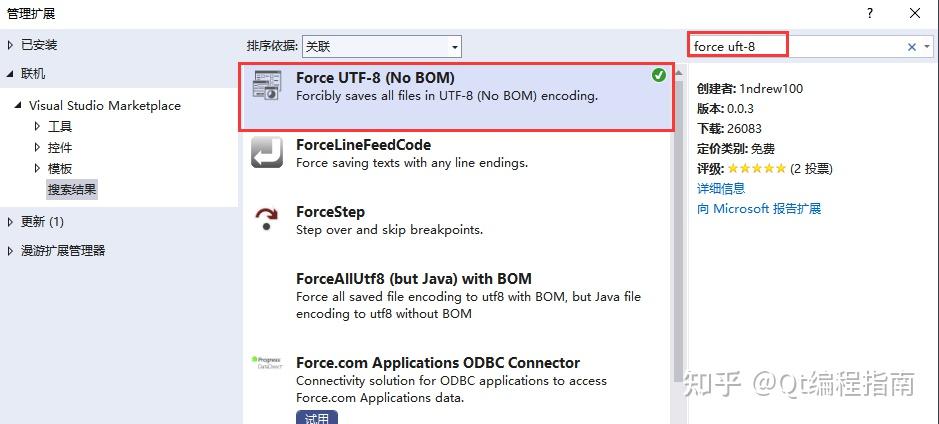Expand the 控件 category
The width and height of the screenshot is (939, 424).
tap(37, 147)
